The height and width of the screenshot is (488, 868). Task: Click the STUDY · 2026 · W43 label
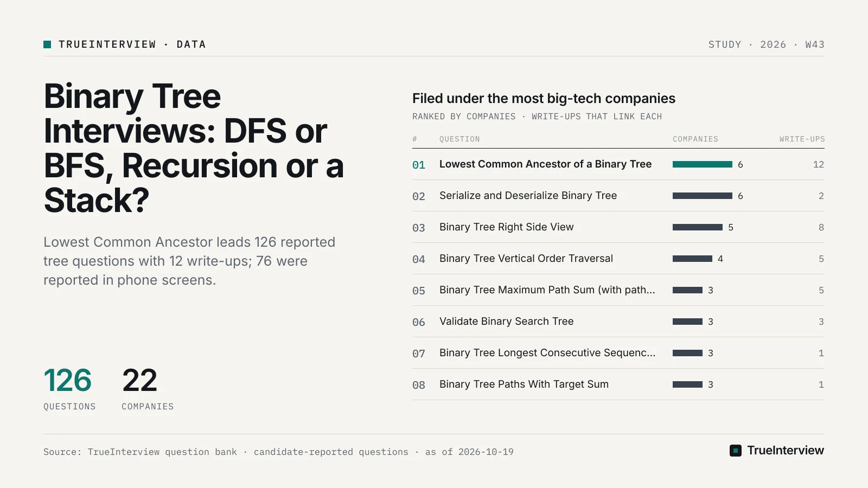(x=766, y=44)
